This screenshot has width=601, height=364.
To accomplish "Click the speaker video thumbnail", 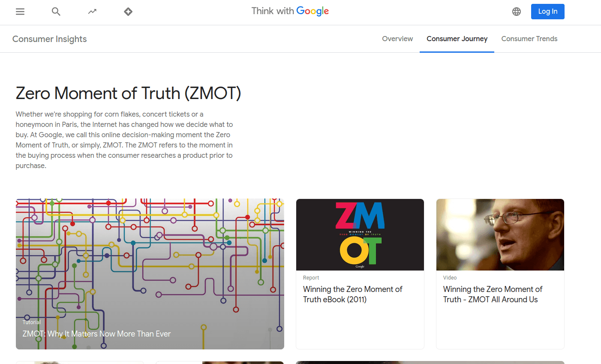I will [x=500, y=235].
